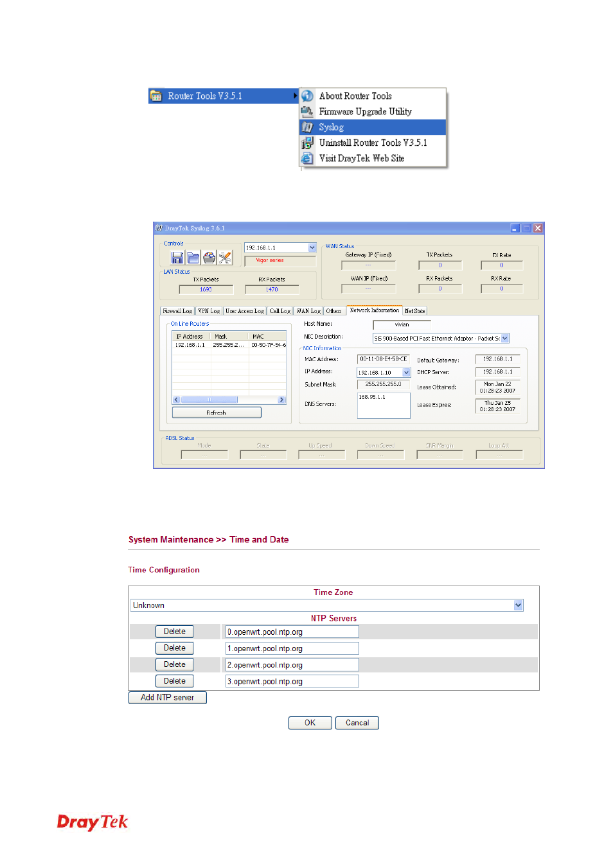Delete the 1.openwrt.pool.ntp.org server
The image size is (613, 868).
(175, 648)
